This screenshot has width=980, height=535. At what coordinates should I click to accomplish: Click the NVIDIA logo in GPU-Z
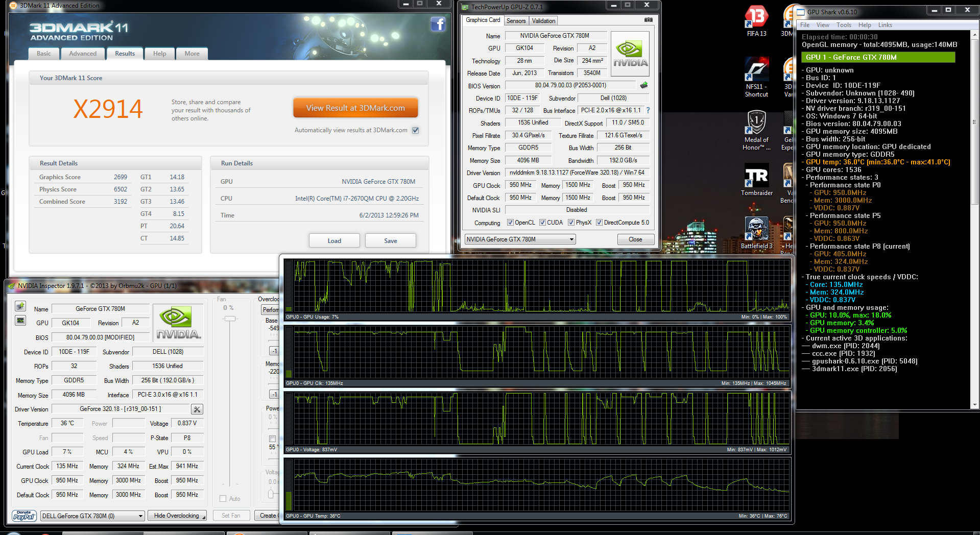(x=630, y=54)
